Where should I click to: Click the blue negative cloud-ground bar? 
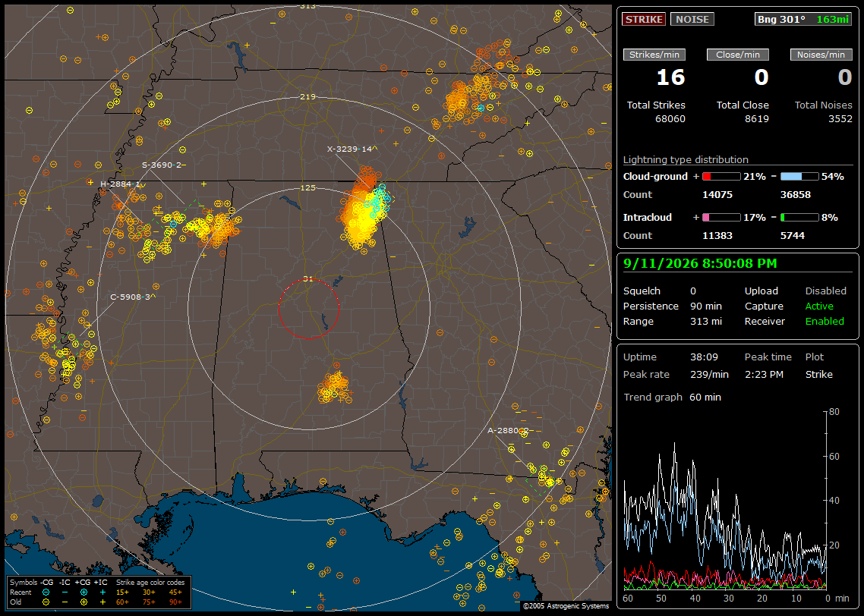(799, 177)
